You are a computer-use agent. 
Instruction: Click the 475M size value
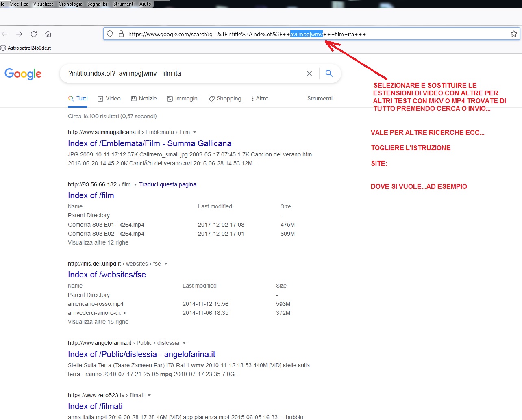(287, 225)
